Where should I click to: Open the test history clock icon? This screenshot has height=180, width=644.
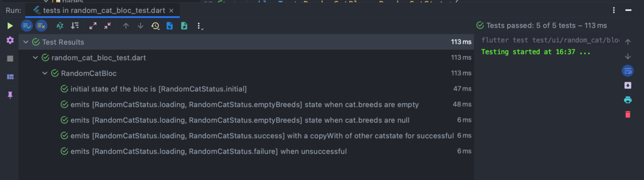(155, 26)
